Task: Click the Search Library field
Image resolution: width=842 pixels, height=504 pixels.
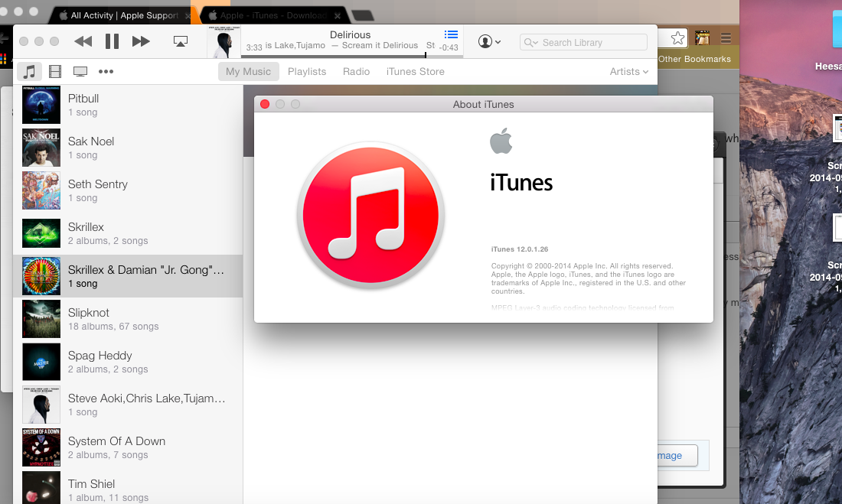Action: 583,42
